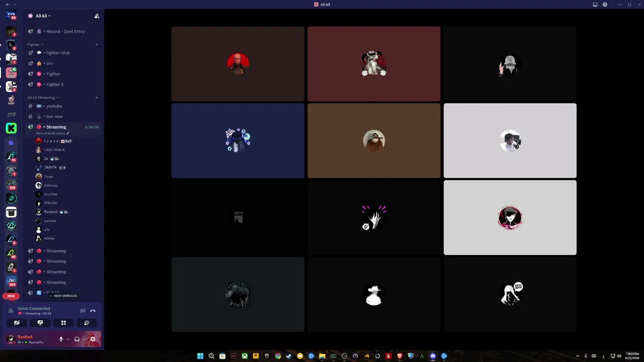Screen dimensions: 644x362
Task: Focus the SKILL ISSUE avatar video tile
Action: [x=510, y=295]
